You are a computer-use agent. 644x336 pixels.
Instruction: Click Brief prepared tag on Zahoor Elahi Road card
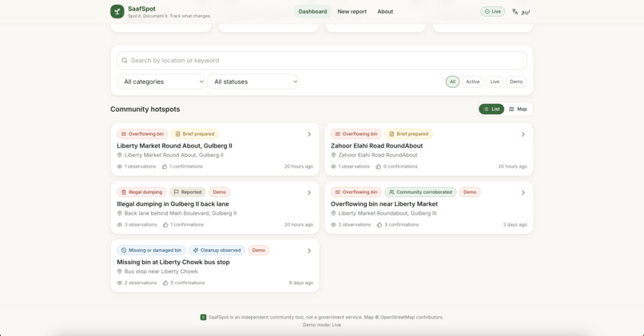click(408, 134)
